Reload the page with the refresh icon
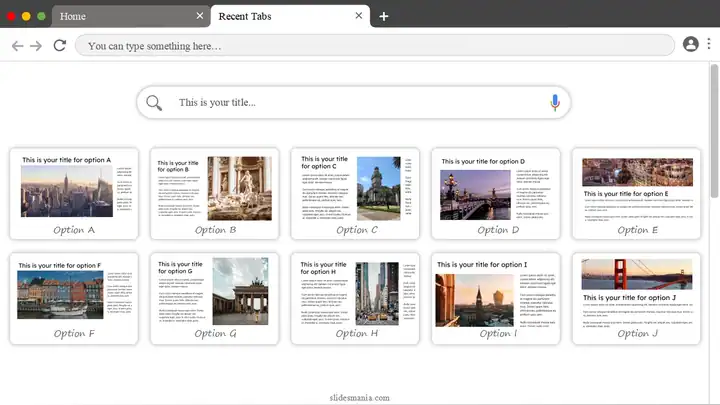Viewport: 720px width, 405px height. pos(60,45)
